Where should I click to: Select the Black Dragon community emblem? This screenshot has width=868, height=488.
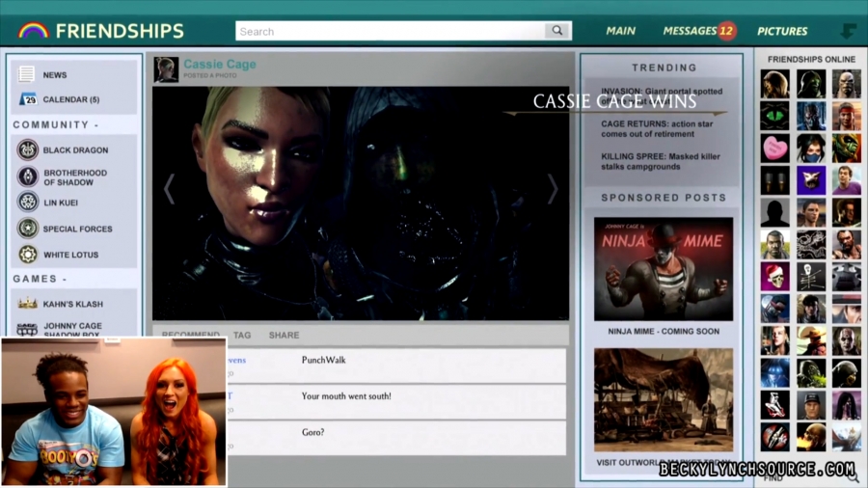(28, 150)
